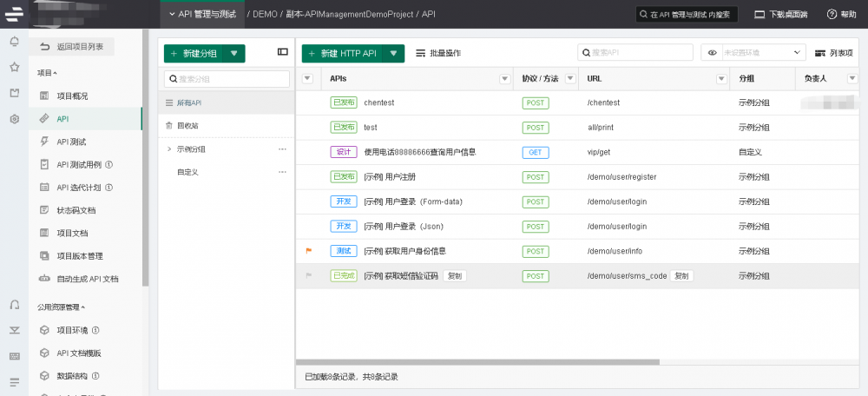Open the settings gear icon in left rail
This screenshot has width=868, height=396.
click(14, 119)
